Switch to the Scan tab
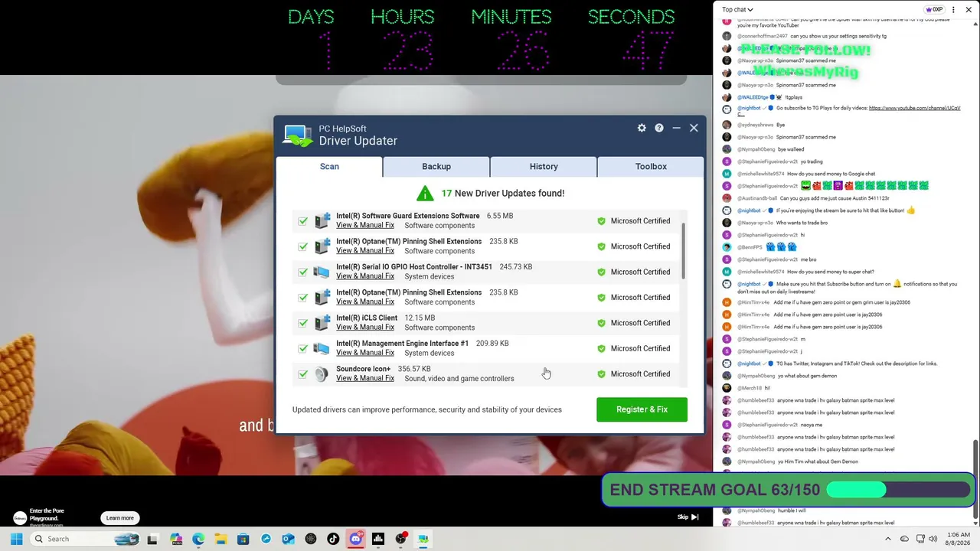 click(329, 166)
